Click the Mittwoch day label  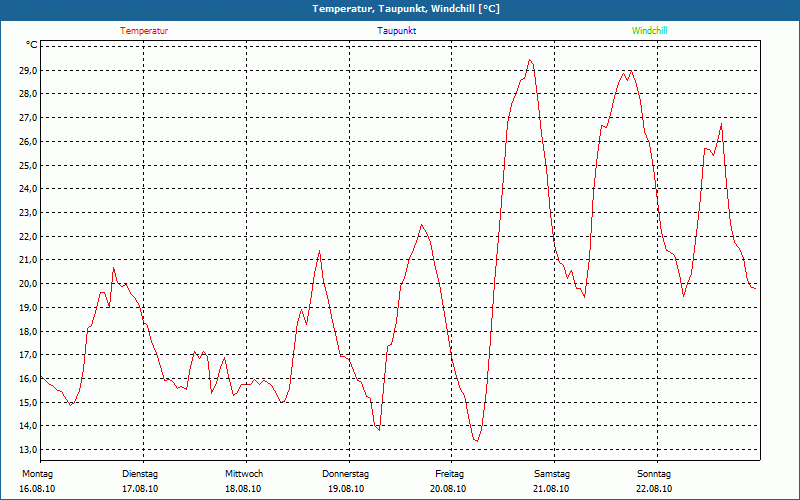(244, 474)
